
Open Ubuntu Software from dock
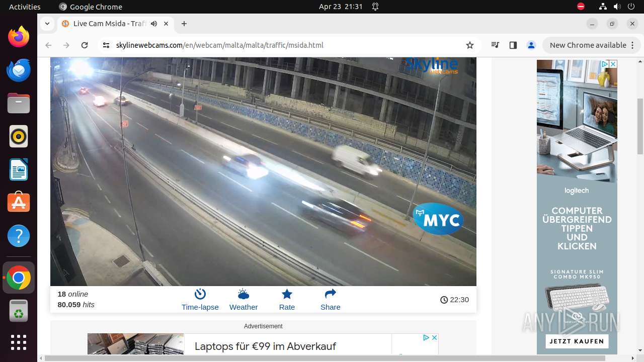pos(19,203)
